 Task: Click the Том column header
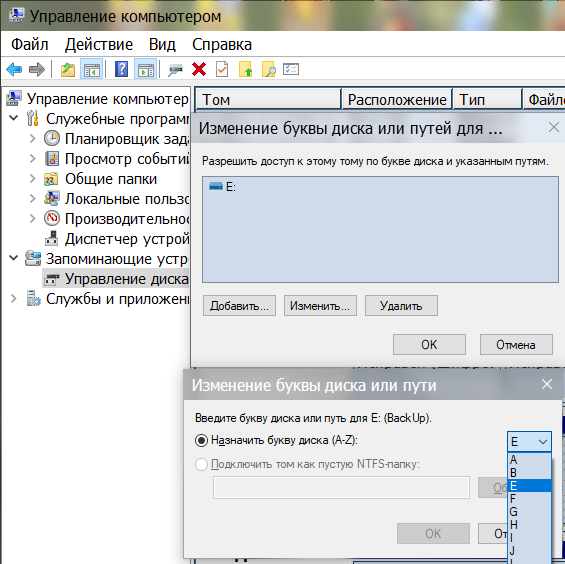click(268, 99)
